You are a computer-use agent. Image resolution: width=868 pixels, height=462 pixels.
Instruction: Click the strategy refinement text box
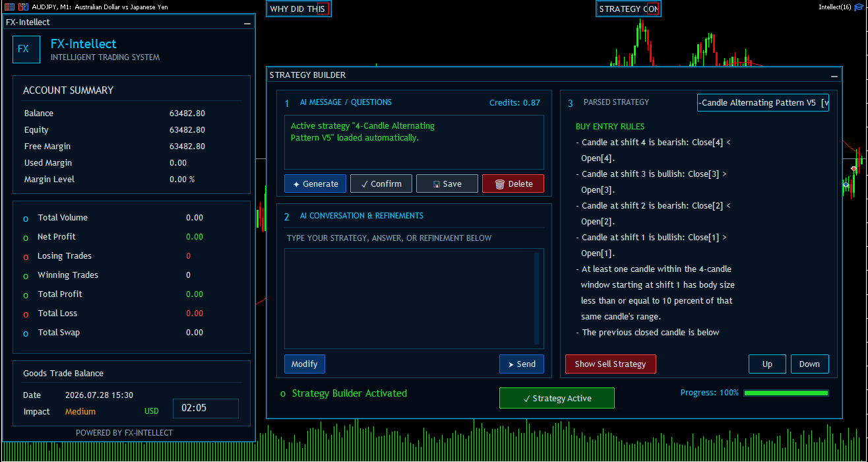(x=414, y=298)
